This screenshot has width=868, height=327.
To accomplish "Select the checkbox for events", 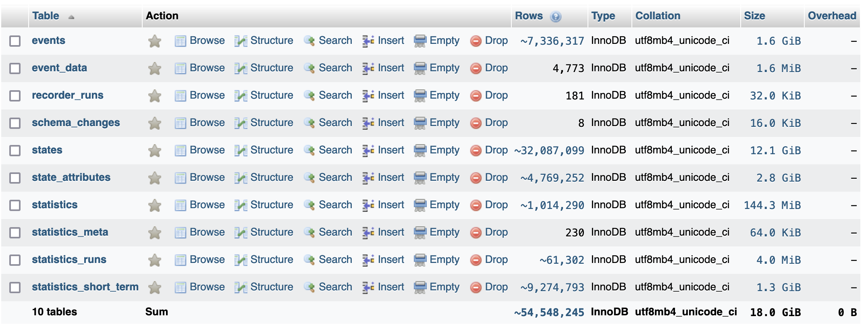I will coord(15,41).
